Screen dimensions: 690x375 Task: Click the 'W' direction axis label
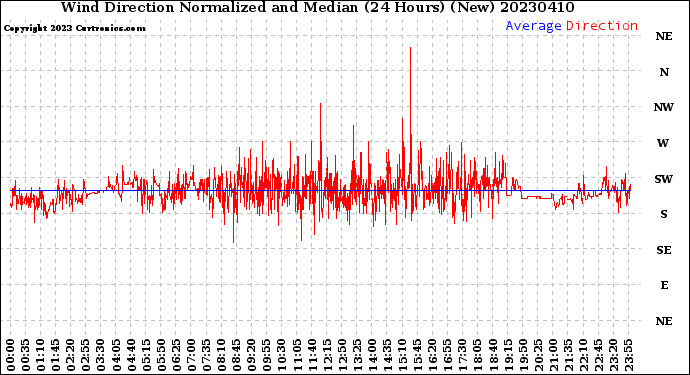663,143
